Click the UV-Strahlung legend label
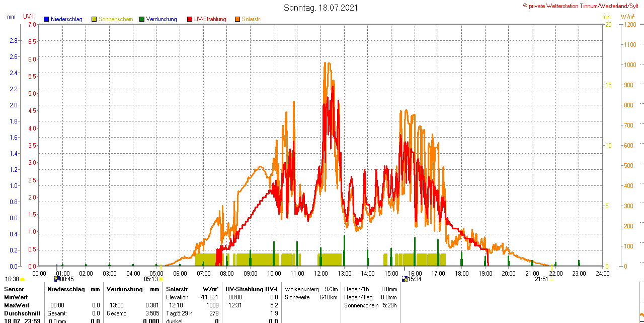 click(x=210, y=19)
